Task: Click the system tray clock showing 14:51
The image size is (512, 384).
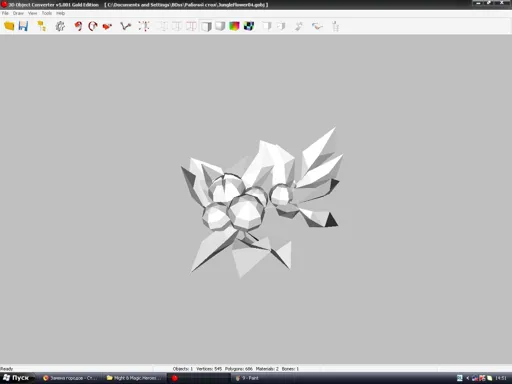Action: 501,378
